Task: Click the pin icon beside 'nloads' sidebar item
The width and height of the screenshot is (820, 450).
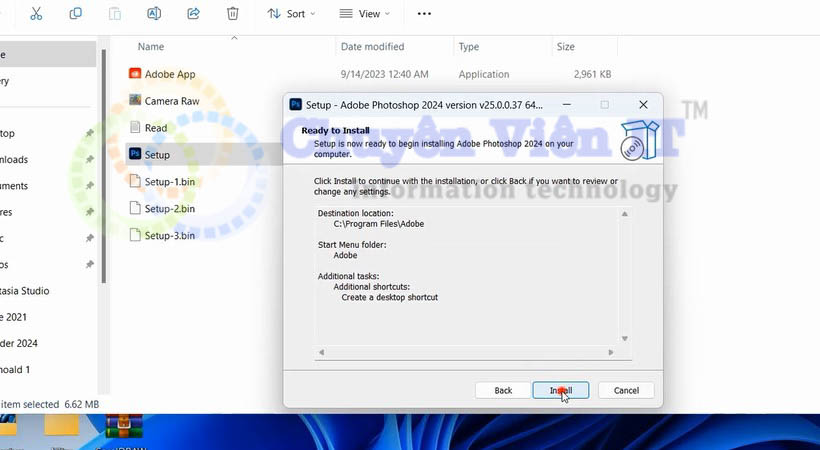Action: [x=89, y=159]
